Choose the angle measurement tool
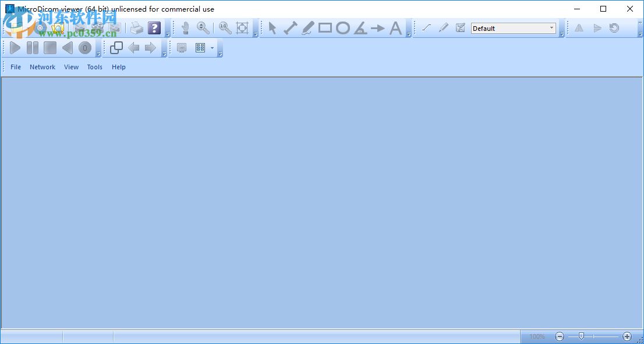Screen dimensions: 644x344 point(361,27)
